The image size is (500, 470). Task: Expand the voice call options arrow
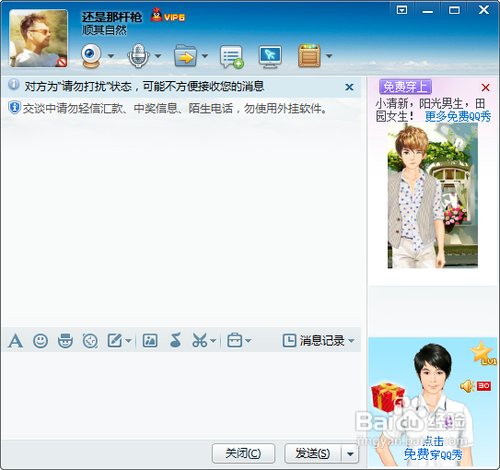click(158, 56)
